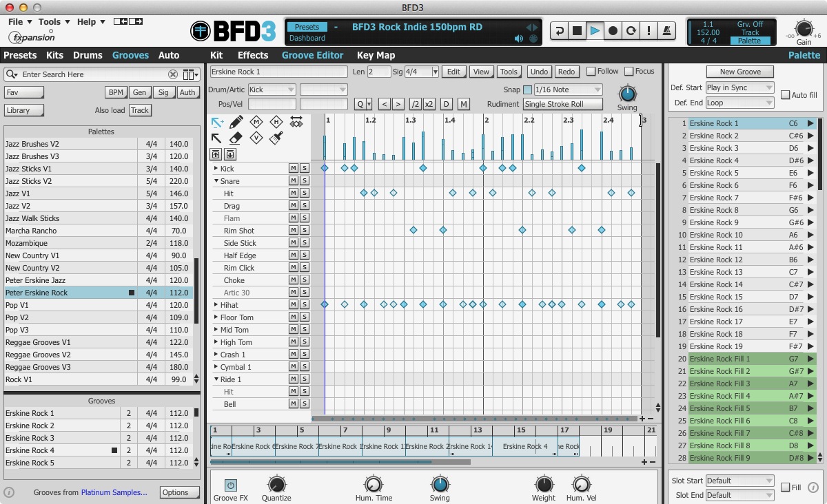
Task: Open the Snap 1/16 Note dropdown
Action: pyautogui.click(x=568, y=90)
